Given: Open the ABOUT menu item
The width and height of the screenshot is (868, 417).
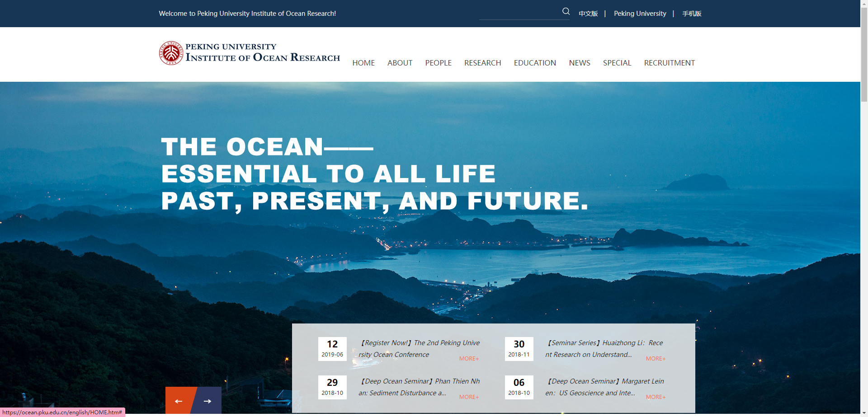Looking at the screenshot, I should 400,63.
